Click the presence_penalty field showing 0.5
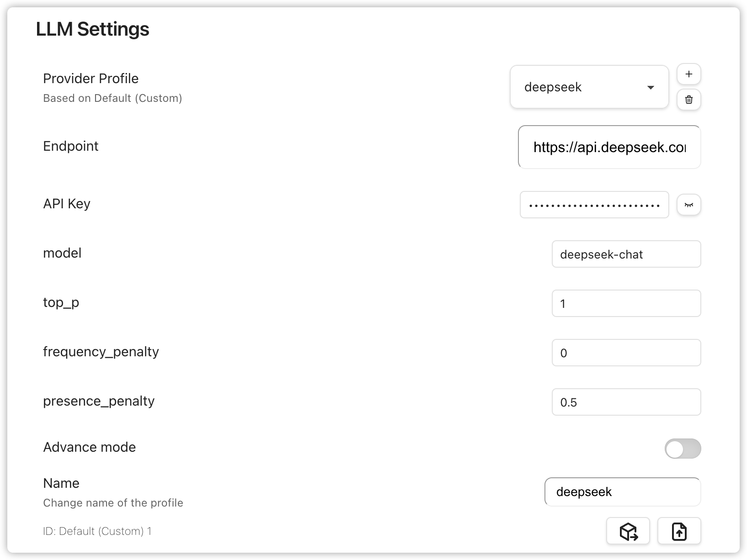Viewport: 747px width, 560px height. tap(626, 402)
